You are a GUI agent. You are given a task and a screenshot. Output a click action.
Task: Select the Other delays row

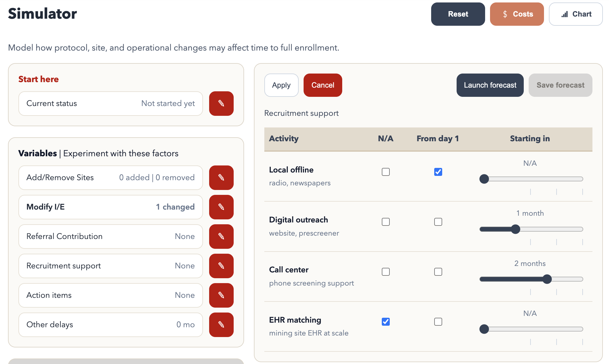point(111,325)
